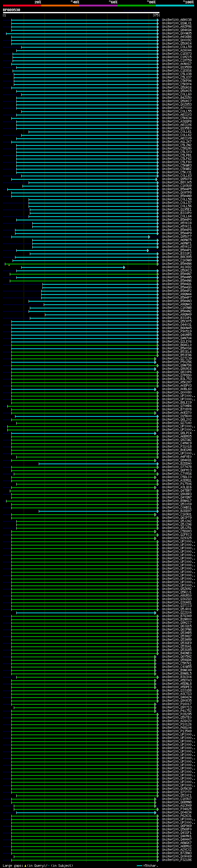
Task: Pick the UniRef100_C5LU38 entry
Action: (177, 74)
